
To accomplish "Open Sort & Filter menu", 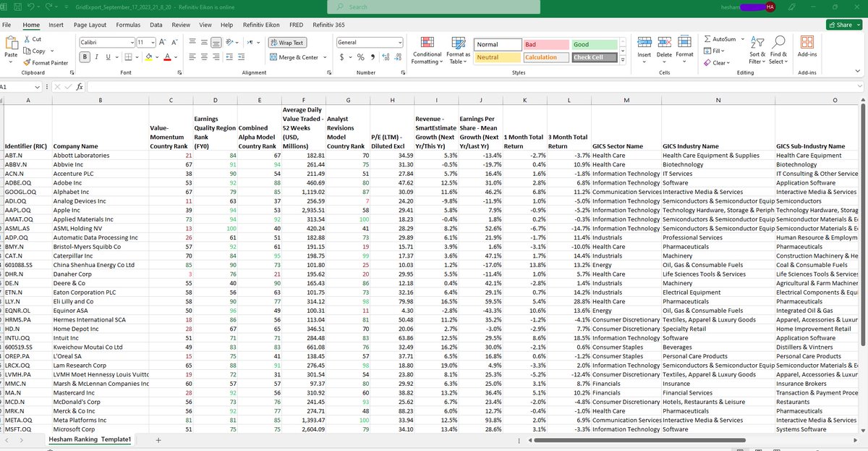I will [x=757, y=49].
